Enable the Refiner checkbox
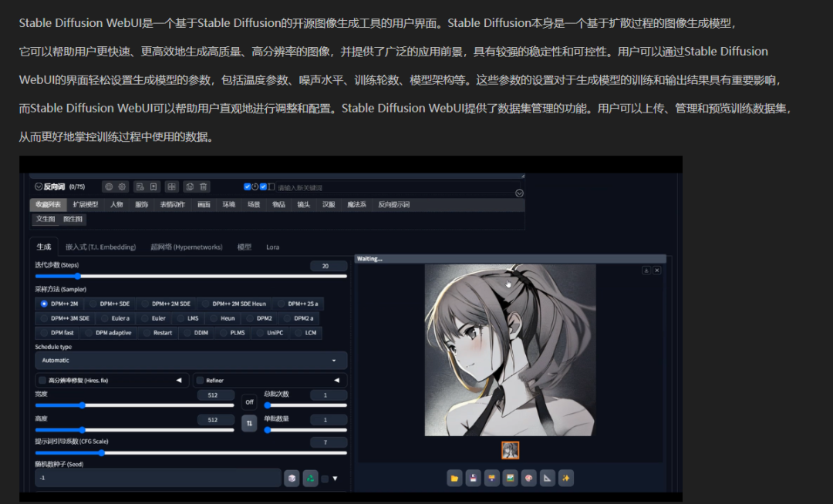The height and width of the screenshot is (504, 833). [201, 381]
